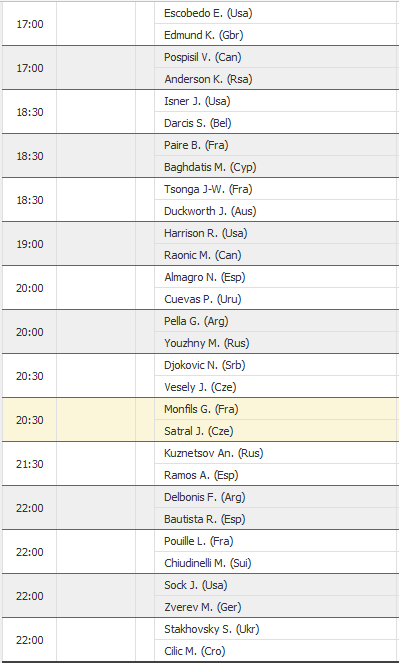
Task: Open the Escobedo E. (Usa) player link
Action: pyautogui.click(x=208, y=13)
